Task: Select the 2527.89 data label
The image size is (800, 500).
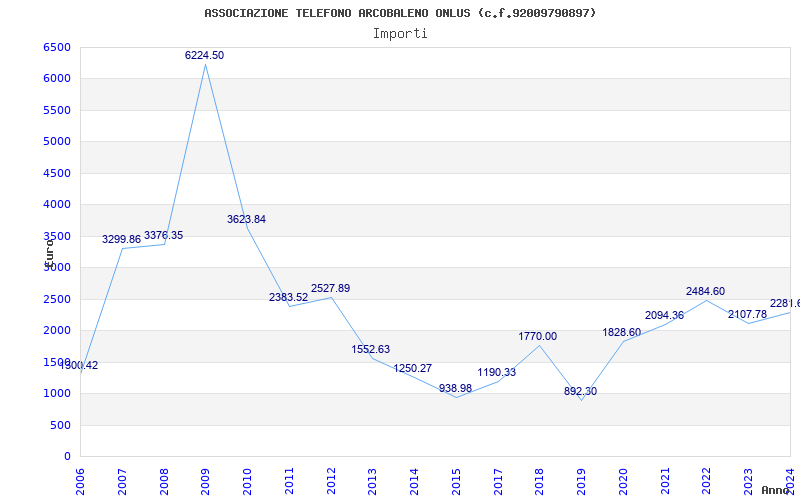Action: [x=331, y=288]
